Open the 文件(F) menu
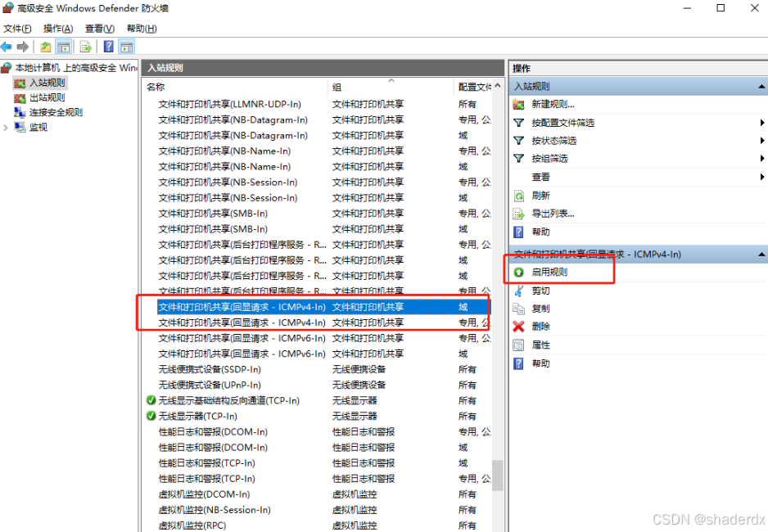Image resolution: width=768 pixels, height=532 pixels. (17, 29)
